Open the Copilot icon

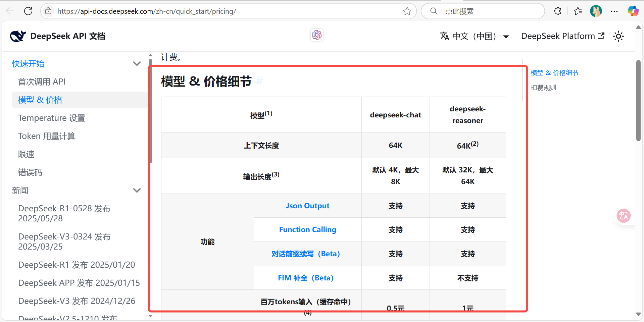633,11
